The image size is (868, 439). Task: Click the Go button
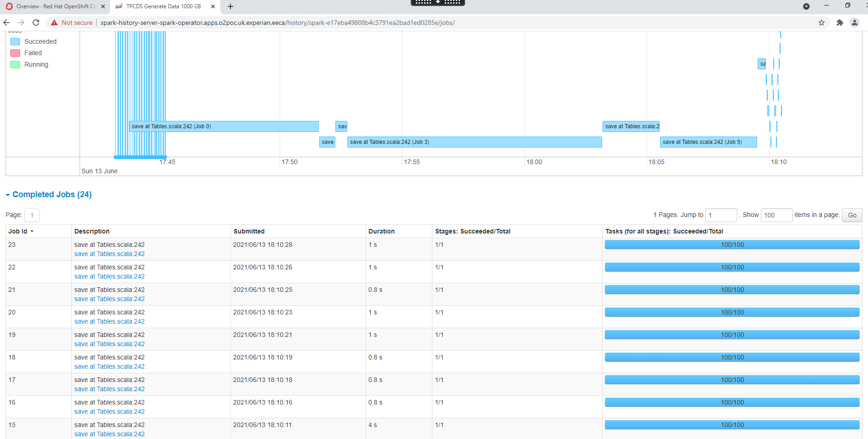click(852, 215)
